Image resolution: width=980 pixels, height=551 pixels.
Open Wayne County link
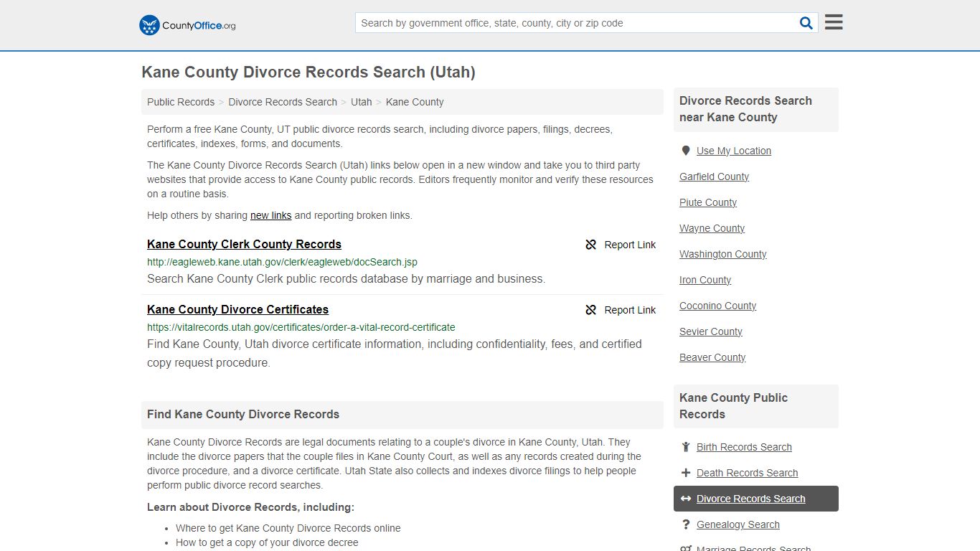(712, 228)
